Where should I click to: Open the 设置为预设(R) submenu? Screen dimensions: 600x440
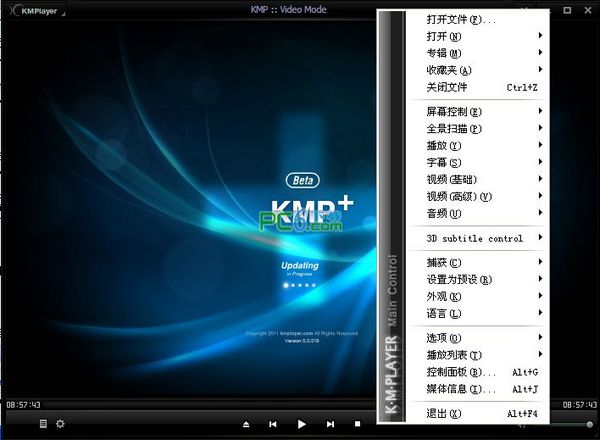point(478,279)
